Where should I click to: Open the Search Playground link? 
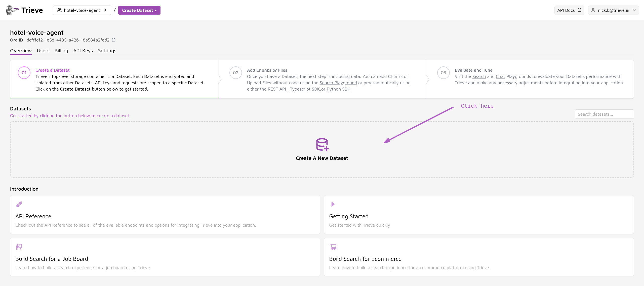point(338,83)
